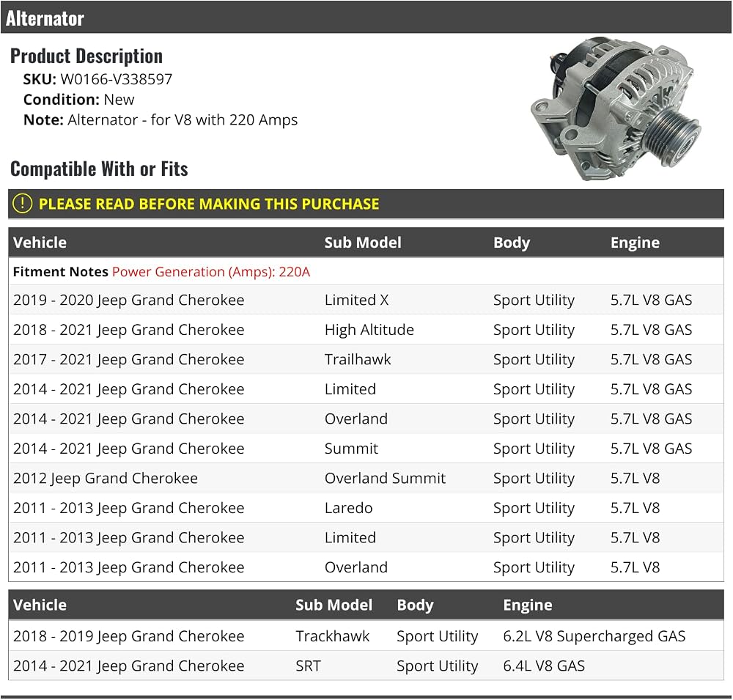The image size is (733, 700).
Task: Click the yellow exclamation warning icon
Action: [22, 204]
